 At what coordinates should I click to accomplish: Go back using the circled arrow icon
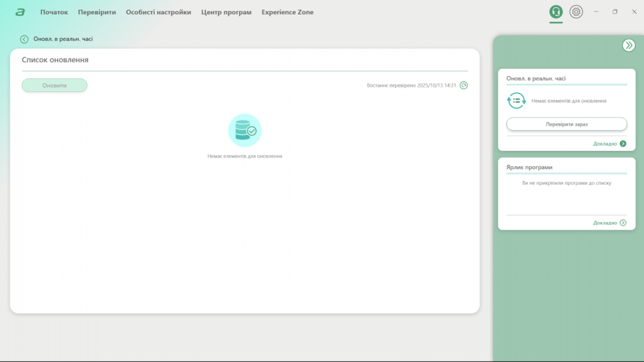[24, 39]
